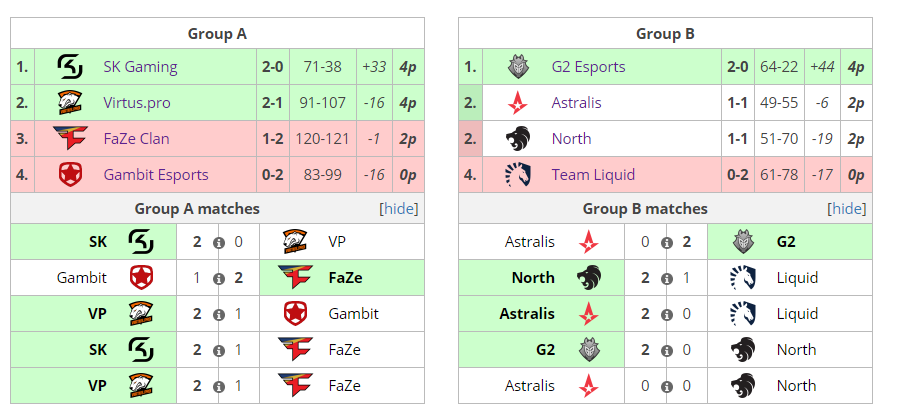Open the G2 Esports team link
Viewport: 908px width, 415px height.
coord(588,67)
